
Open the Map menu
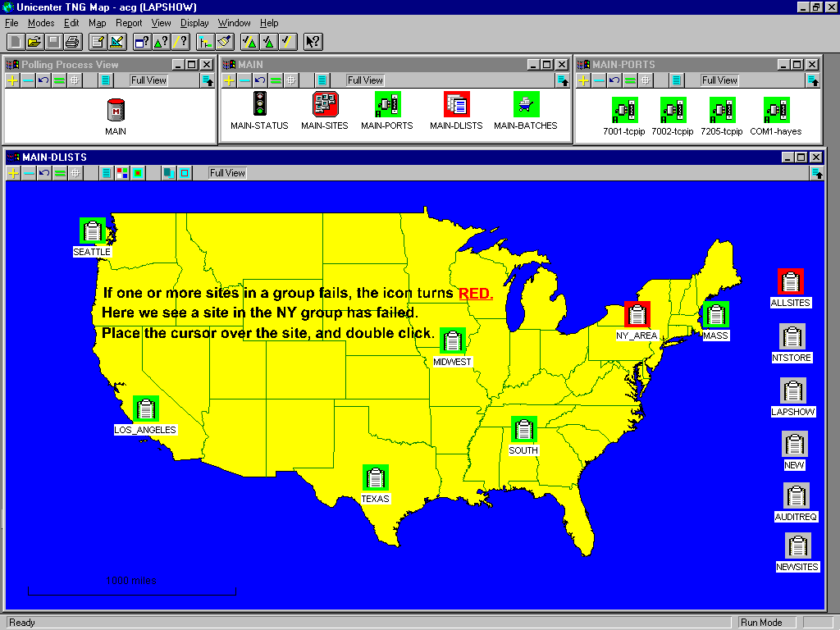97,23
